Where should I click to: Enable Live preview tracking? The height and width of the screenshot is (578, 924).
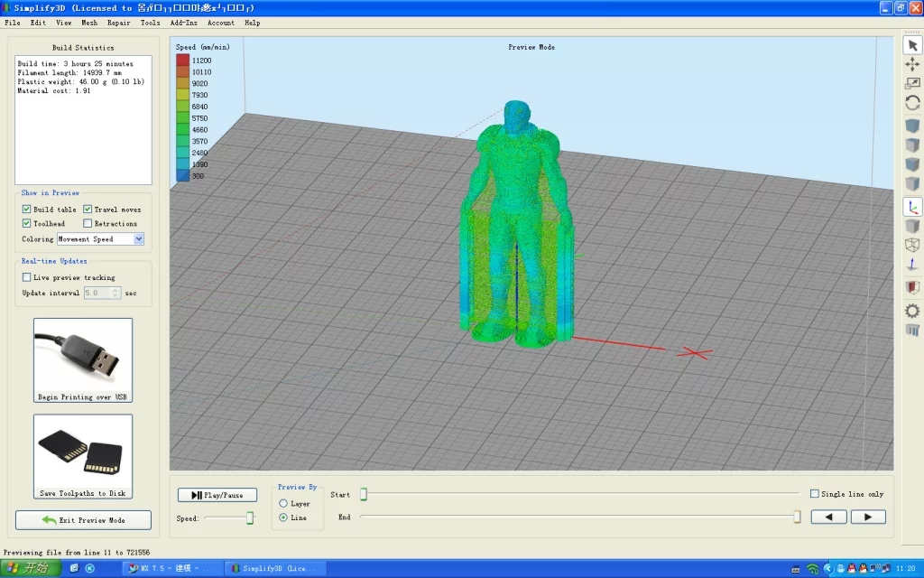tap(27, 277)
